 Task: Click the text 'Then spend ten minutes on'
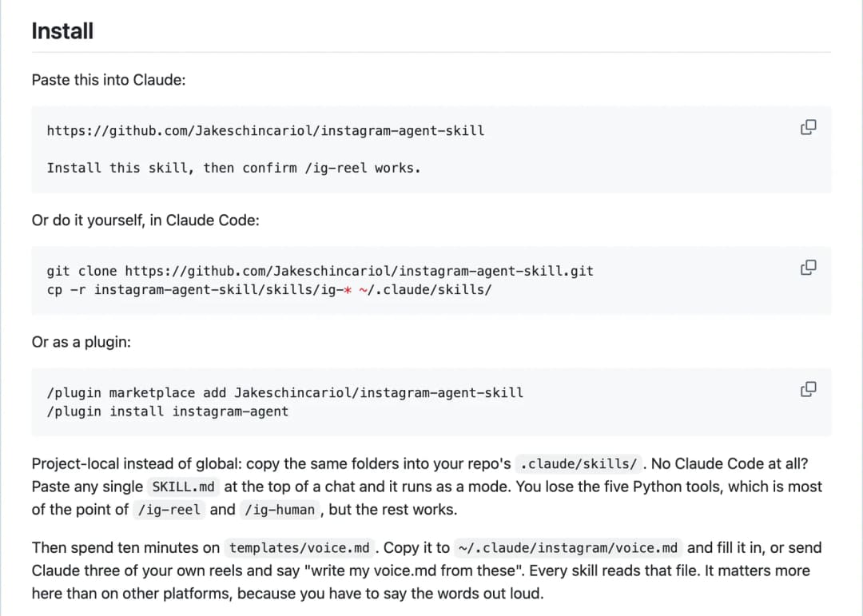(125, 548)
